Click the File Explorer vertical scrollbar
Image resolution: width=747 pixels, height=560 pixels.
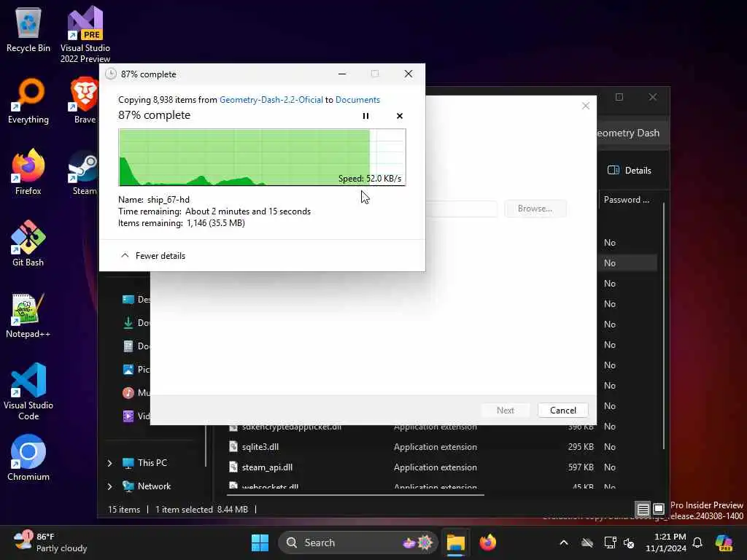(664, 326)
